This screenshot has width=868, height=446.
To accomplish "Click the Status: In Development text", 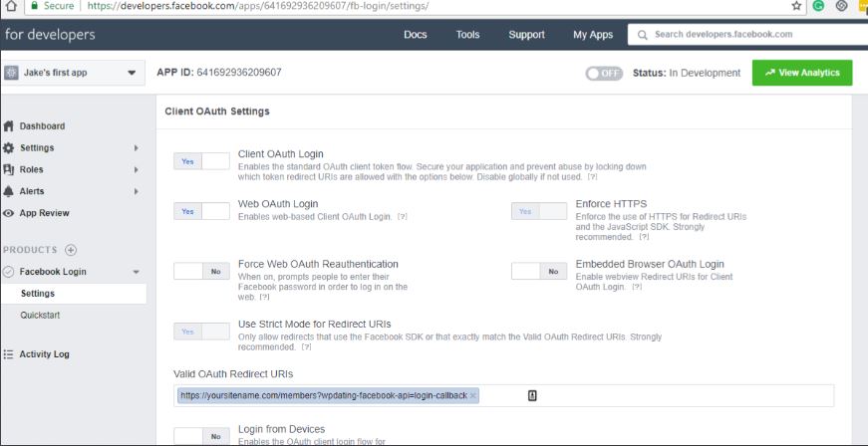I will 687,73.
